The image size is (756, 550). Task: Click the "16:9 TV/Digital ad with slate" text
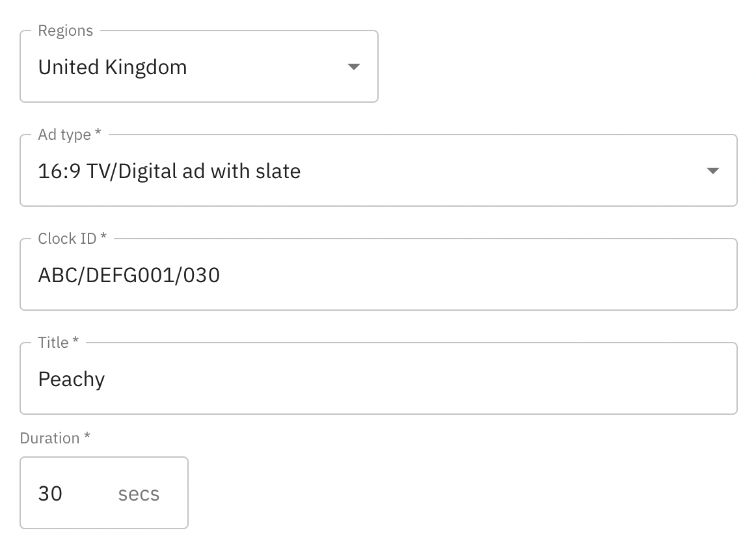point(169,172)
